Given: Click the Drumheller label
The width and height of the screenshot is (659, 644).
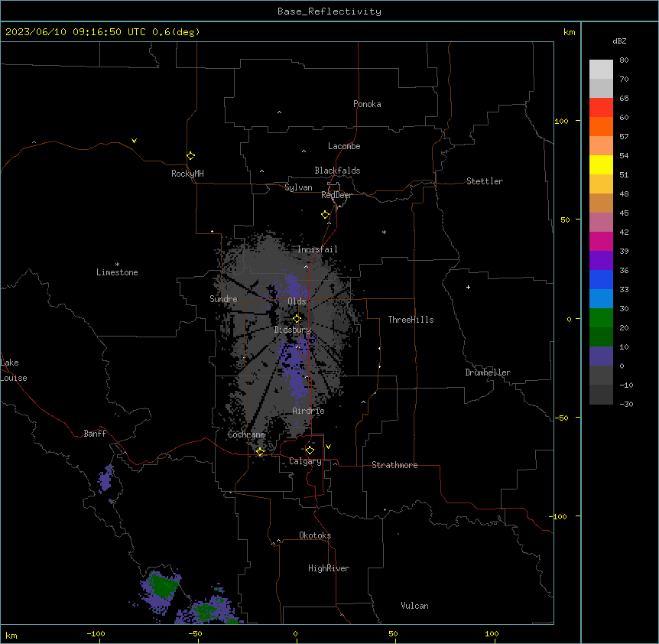Looking at the screenshot, I should click(x=488, y=372).
